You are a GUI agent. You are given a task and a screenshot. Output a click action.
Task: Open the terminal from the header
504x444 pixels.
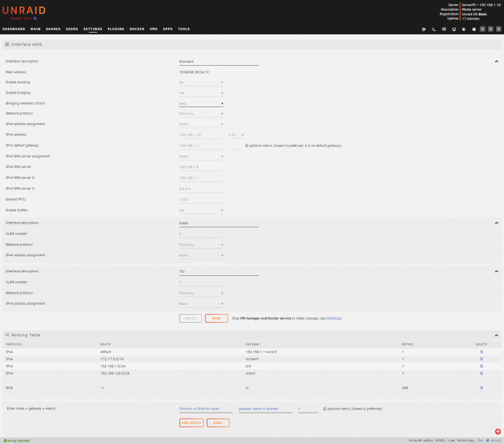434,29
